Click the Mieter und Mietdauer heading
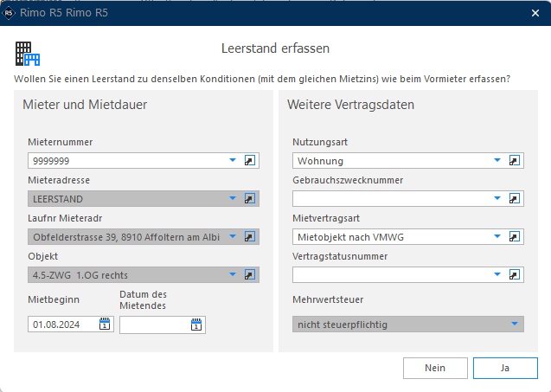Image resolution: width=551 pixels, height=392 pixels. pos(85,105)
